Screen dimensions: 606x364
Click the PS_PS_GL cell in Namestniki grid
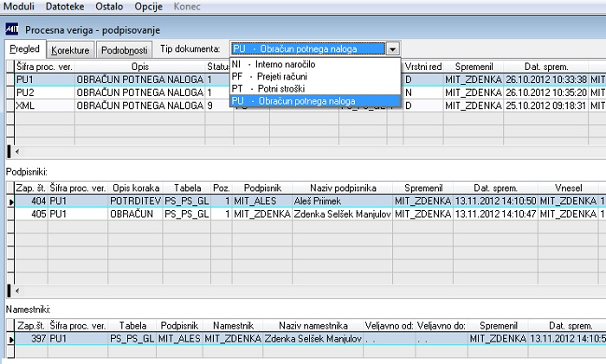pos(132,339)
